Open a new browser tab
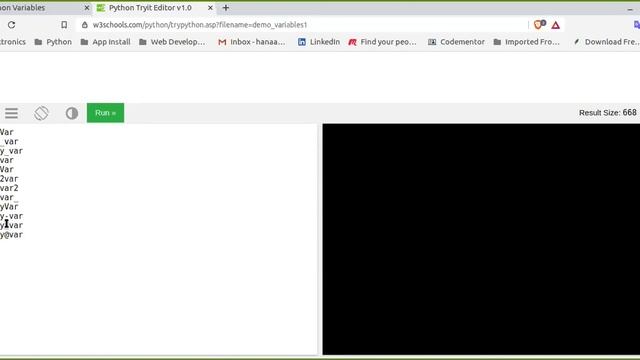The height and width of the screenshot is (360, 640). 225,8
